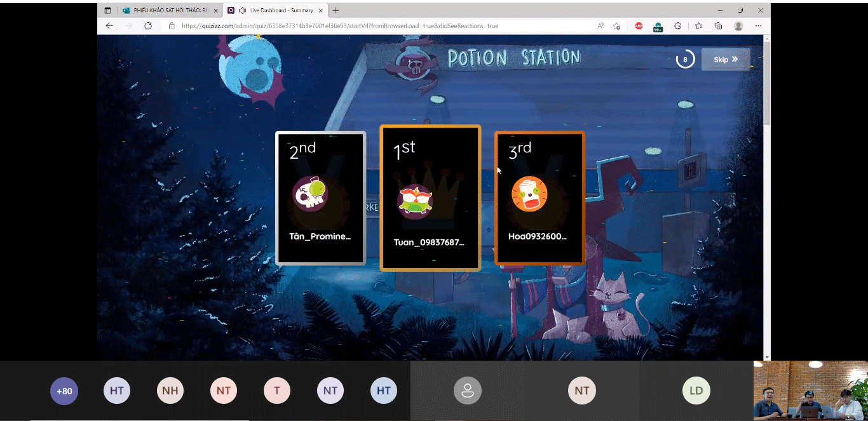Screen dimensions: 868x421
Task: Click the browser profile avatar icon
Action: [x=738, y=26]
